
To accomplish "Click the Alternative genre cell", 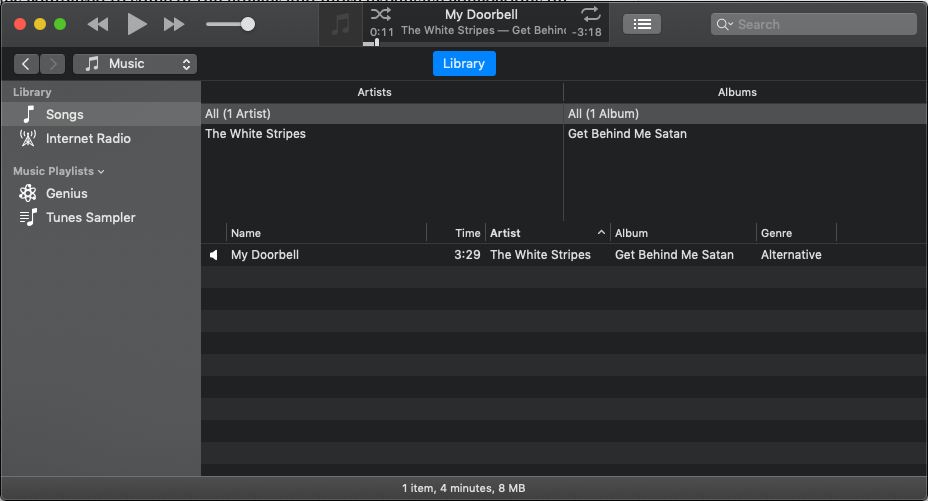I will pyautogui.click(x=791, y=255).
